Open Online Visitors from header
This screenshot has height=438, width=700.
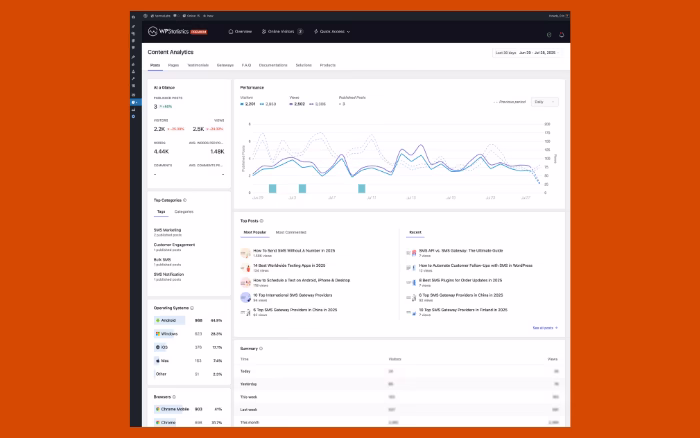coord(282,32)
